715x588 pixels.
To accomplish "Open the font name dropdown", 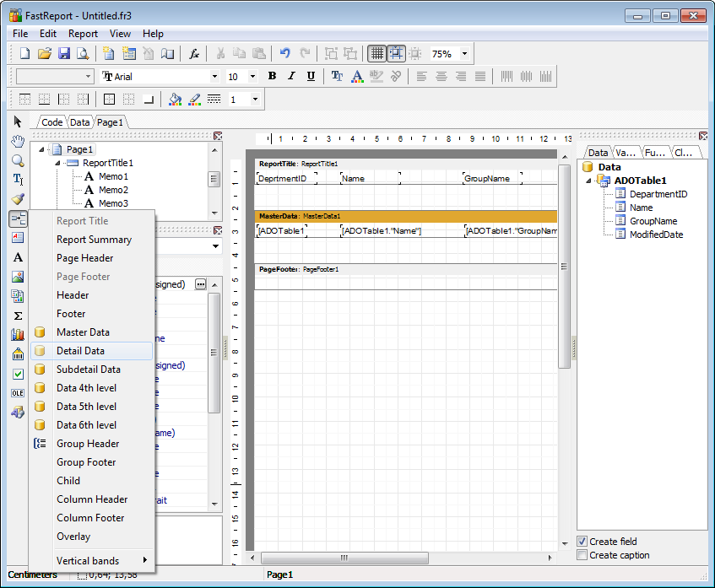I will point(214,77).
